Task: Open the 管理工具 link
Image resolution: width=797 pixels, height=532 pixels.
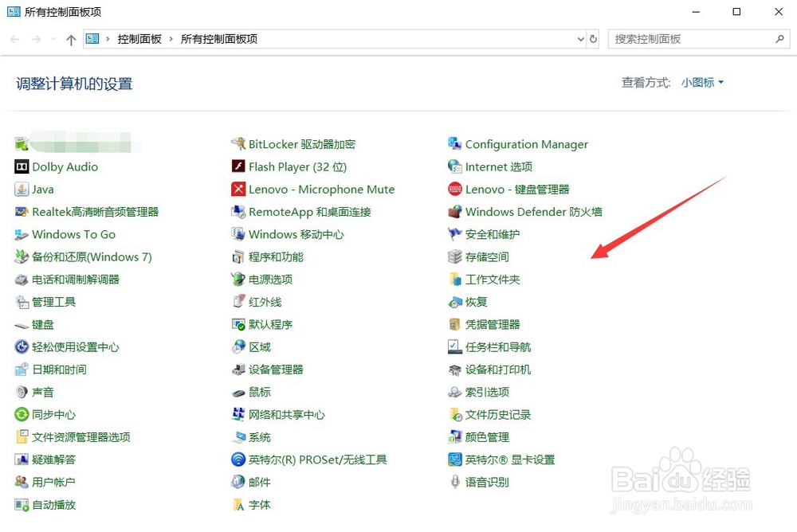Action: (x=54, y=302)
